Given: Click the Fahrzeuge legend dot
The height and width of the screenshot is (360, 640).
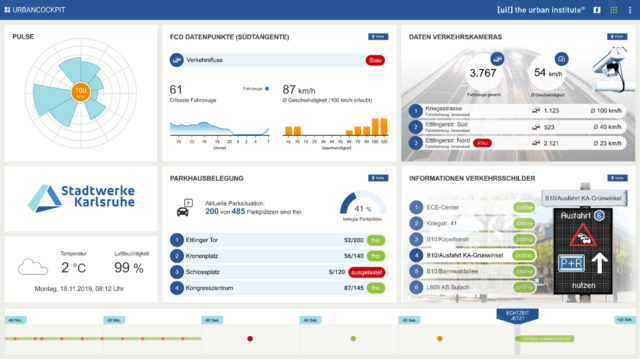Looking at the screenshot, I should click(x=267, y=89).
